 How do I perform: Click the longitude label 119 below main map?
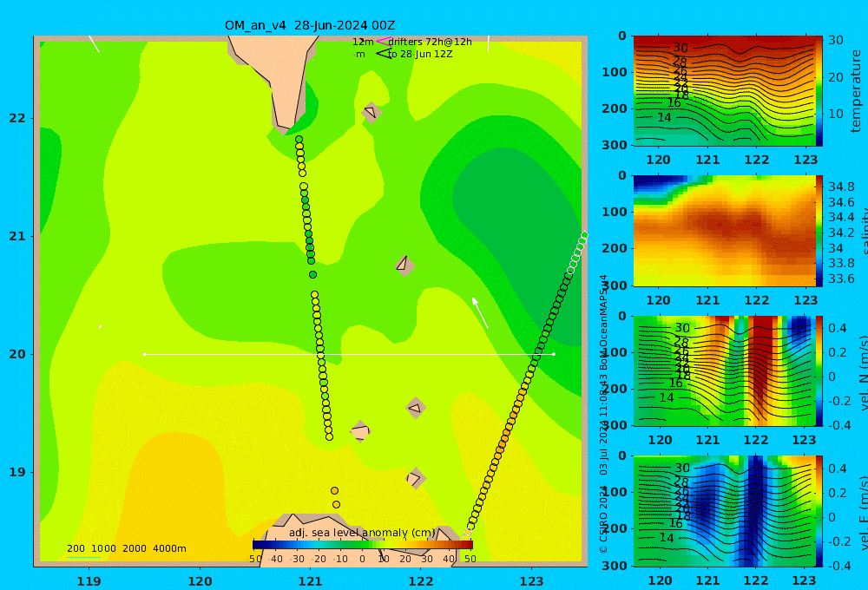[89, 581]
